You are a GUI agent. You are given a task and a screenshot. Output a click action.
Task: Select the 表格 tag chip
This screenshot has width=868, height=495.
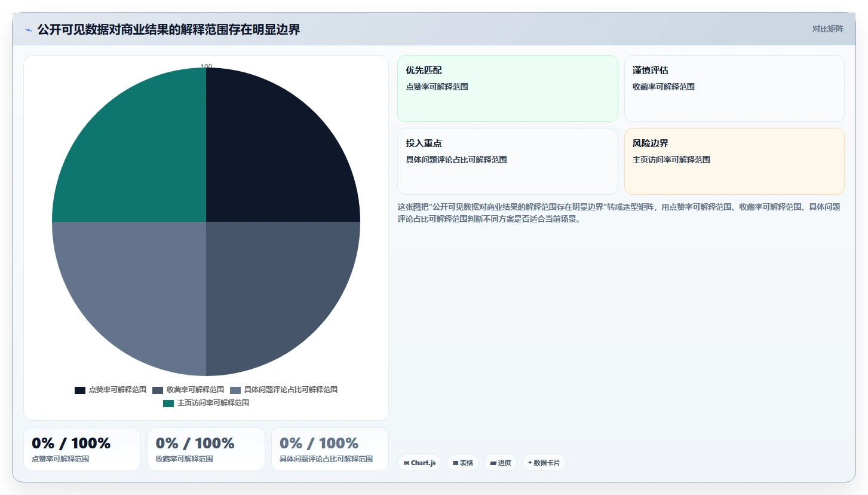pyautogui.click(x=462, y=463)
